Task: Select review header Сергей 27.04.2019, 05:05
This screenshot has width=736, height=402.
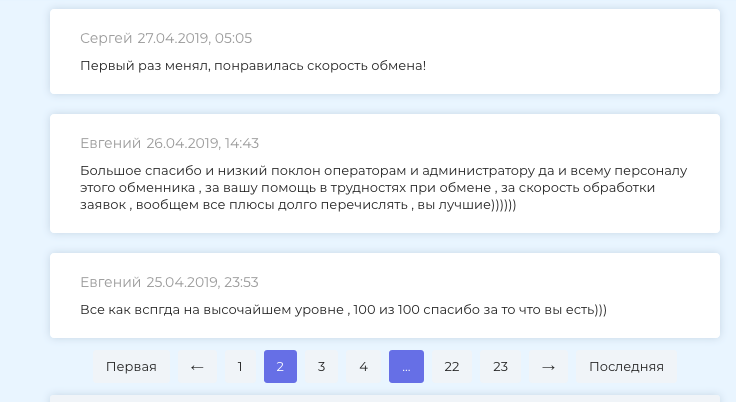Action: click(x=166, y=38)
